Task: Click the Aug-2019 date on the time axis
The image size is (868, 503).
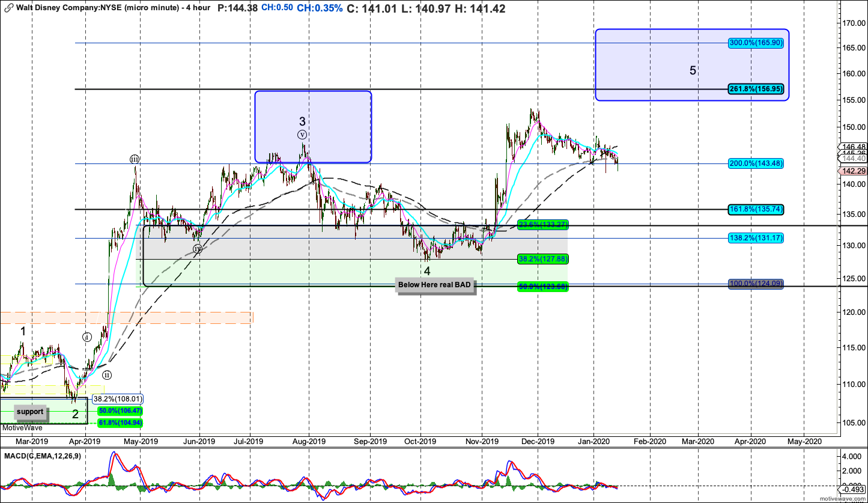Action: point(309,441)
